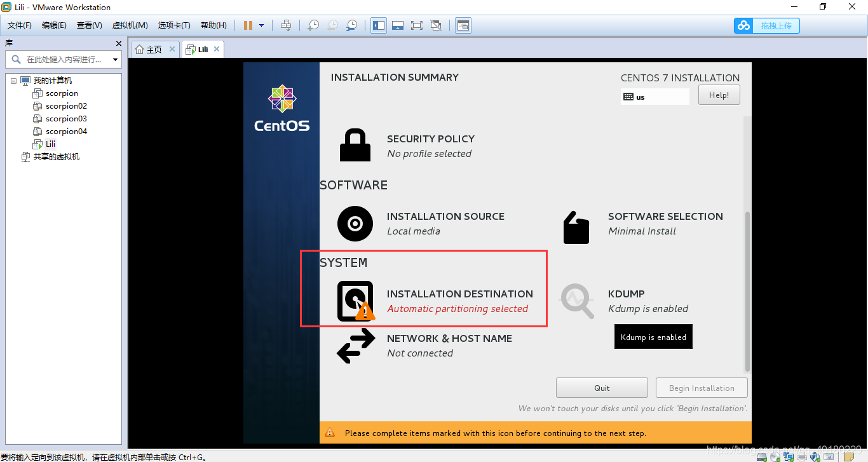The height and width of the screenshot is (462, 868).
Task: Select scorpion03 in the library tree
Action: (66, 119)
